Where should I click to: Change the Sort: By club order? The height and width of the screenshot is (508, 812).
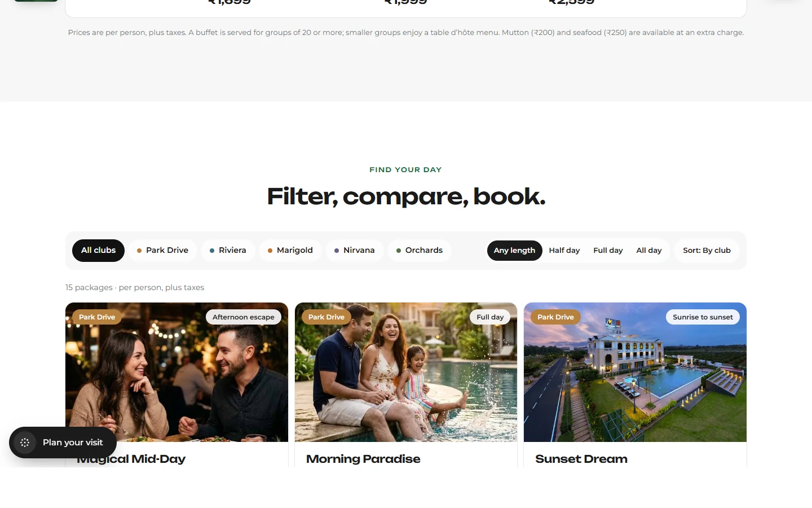(707, 250)
